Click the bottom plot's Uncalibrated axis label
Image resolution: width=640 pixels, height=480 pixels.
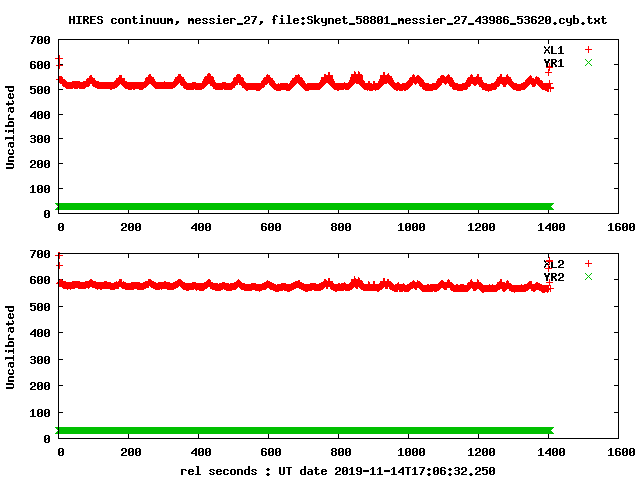coord(10,347)
